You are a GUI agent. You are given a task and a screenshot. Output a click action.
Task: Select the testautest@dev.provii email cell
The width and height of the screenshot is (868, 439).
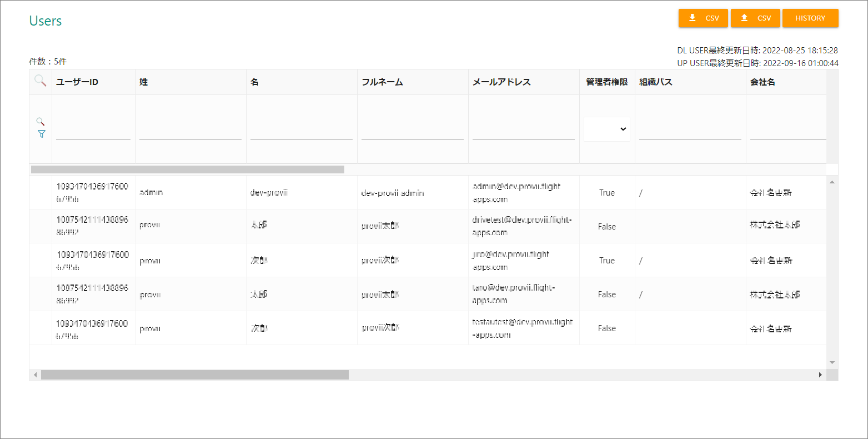[x=524, y=328]
